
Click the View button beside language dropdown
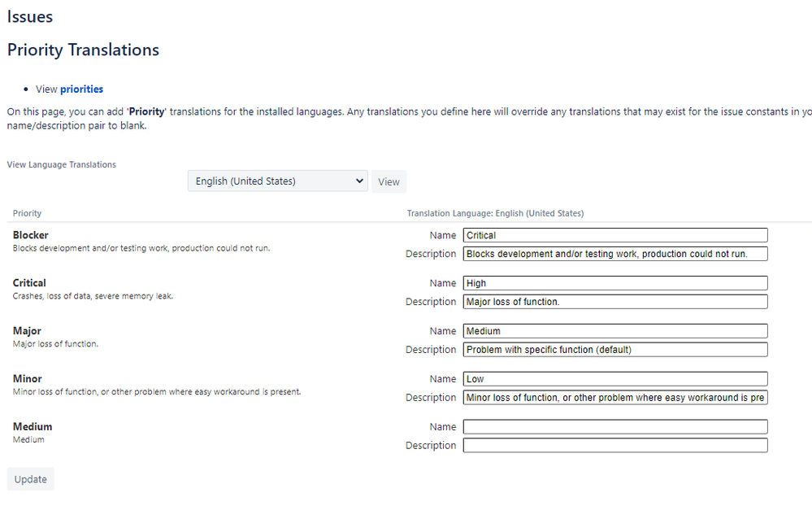tap(389, 181)
